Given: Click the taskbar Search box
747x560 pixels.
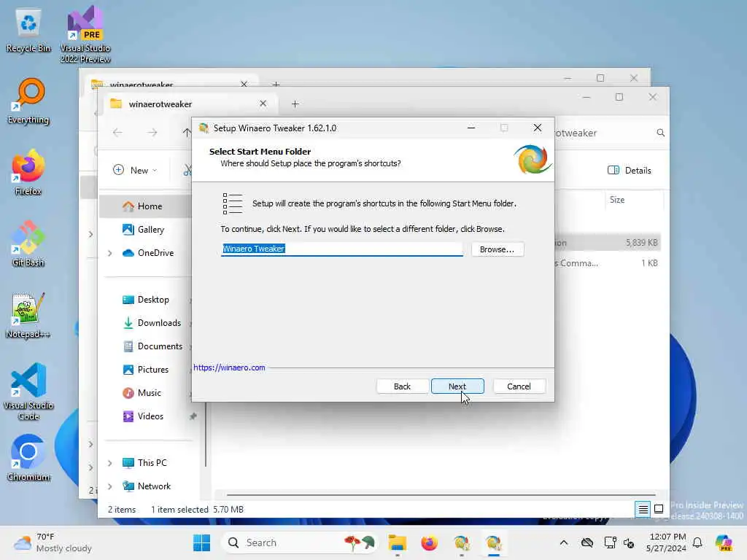Looking at the screenshot, I should pyautogui.click(x=300, y=542).
